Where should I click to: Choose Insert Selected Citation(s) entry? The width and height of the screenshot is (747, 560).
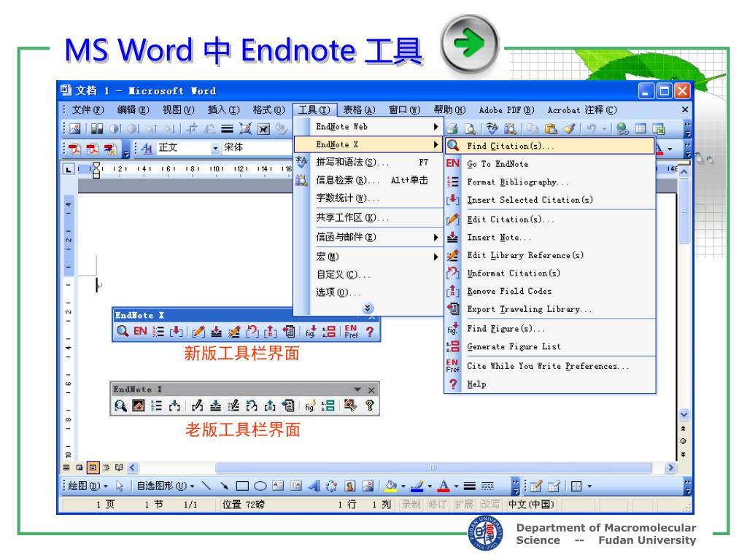[550, 200]
